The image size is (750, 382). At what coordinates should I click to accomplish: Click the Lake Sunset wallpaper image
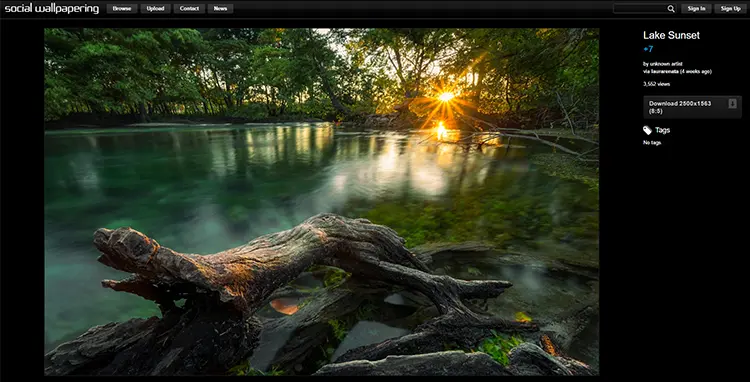pyautogui.click(x=321, y=201)
